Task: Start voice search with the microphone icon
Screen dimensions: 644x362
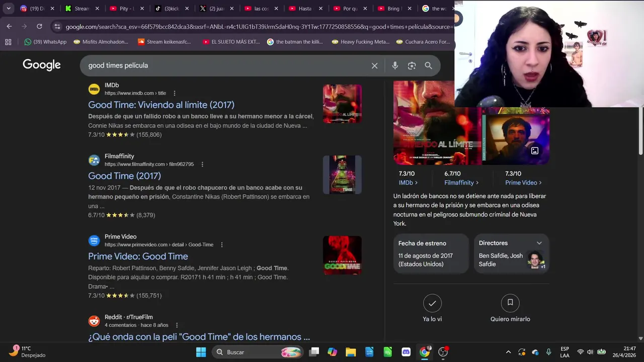Action: [395, 65]
